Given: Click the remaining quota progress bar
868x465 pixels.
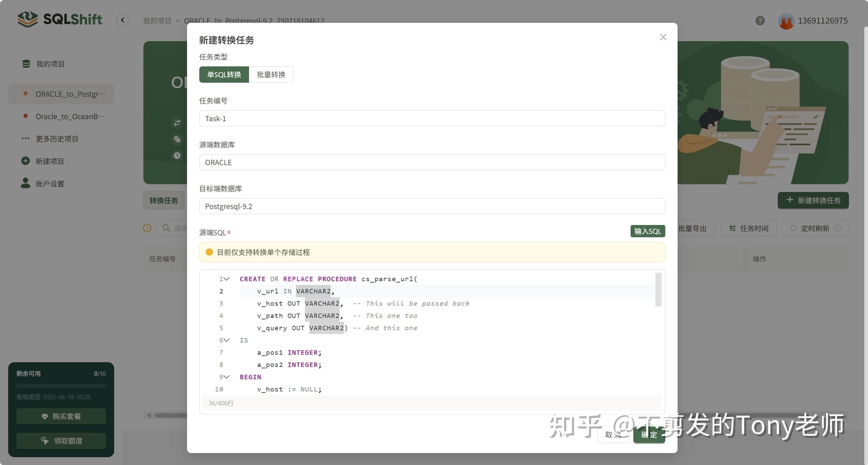Looking at the screenshot, I should click(x=61, y=386).
